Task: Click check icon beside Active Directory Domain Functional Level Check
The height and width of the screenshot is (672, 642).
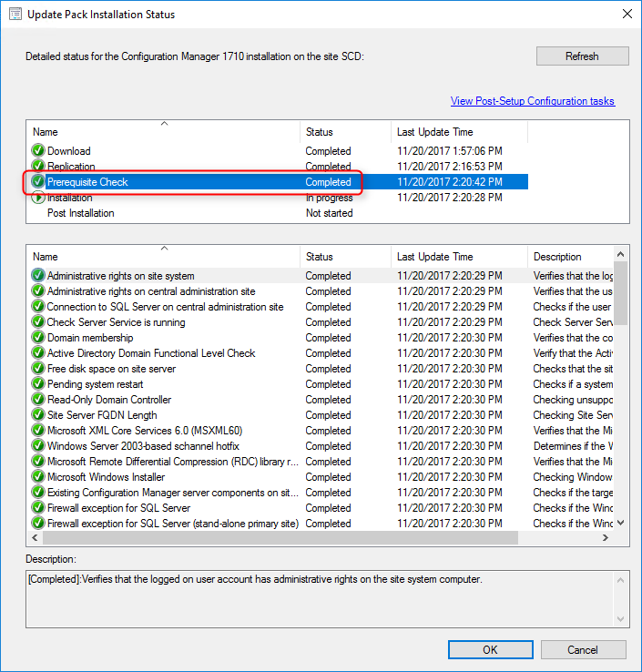Action: tap(38, 352)
